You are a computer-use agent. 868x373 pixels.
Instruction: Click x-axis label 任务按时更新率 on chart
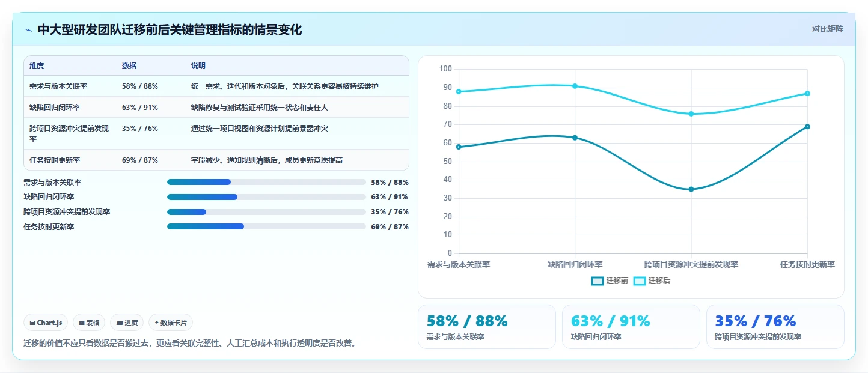(x=807, y=264)
